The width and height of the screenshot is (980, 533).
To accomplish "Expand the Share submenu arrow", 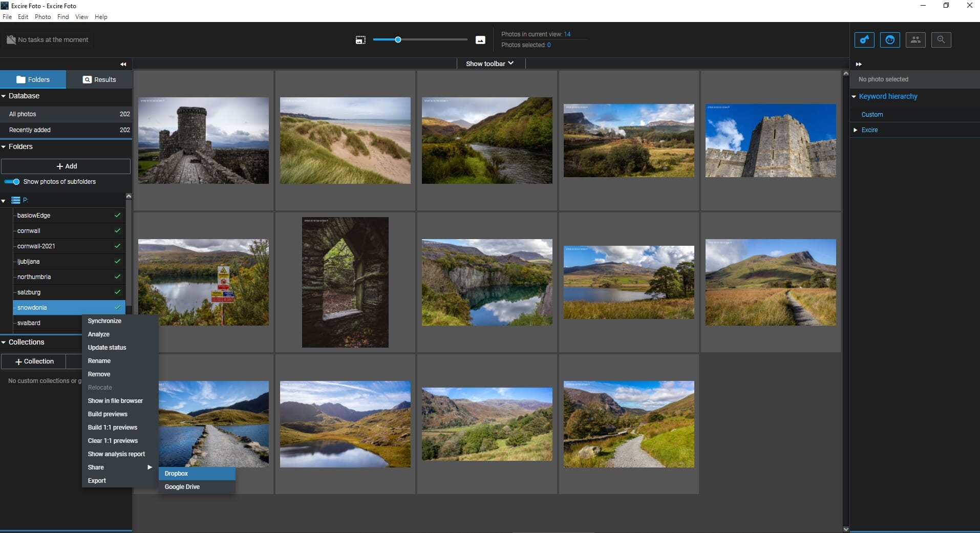I will coord(150,467).
